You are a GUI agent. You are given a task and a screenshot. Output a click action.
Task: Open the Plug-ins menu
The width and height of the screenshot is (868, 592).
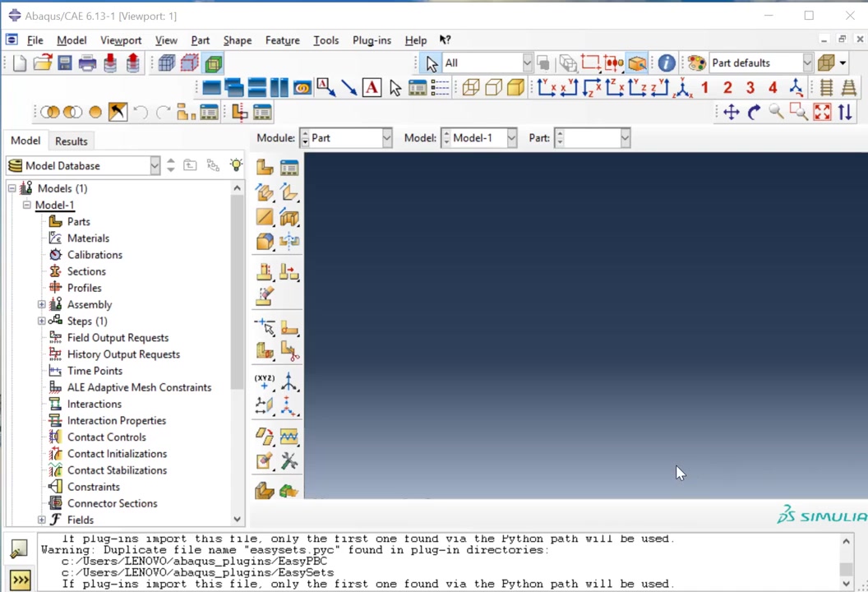click(x=372, y=40)
